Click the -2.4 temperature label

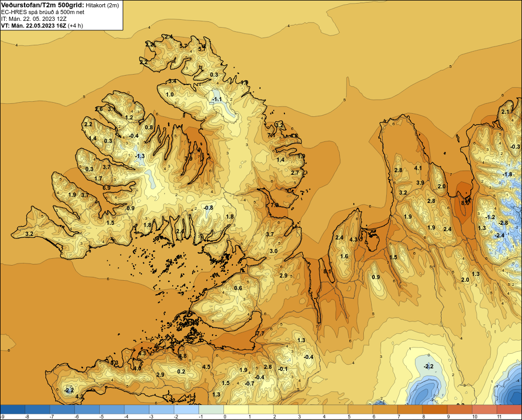(x=500, y=235)
